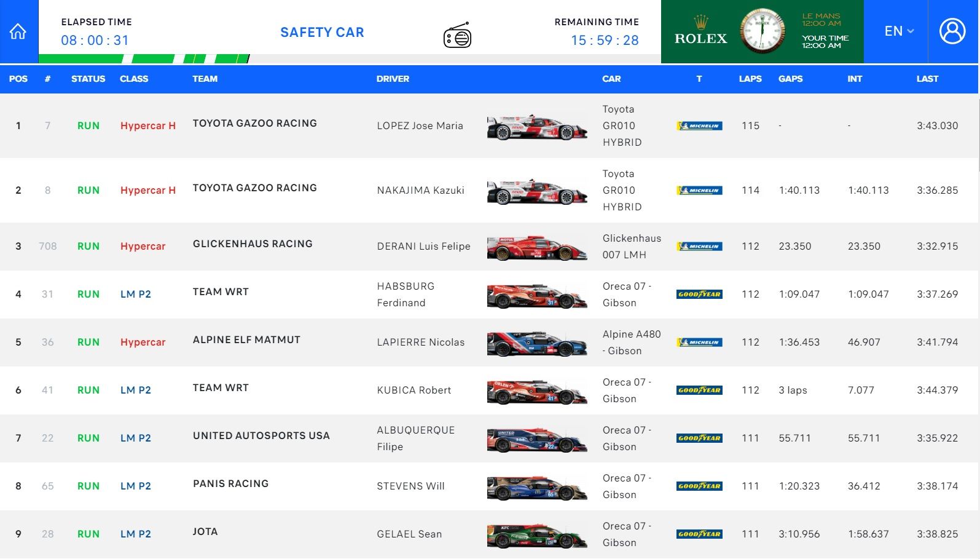Screen dimensions: 980x559
Task: Open DERANI Luis Felipe driver entry
Action: click(x=423, y=247)
